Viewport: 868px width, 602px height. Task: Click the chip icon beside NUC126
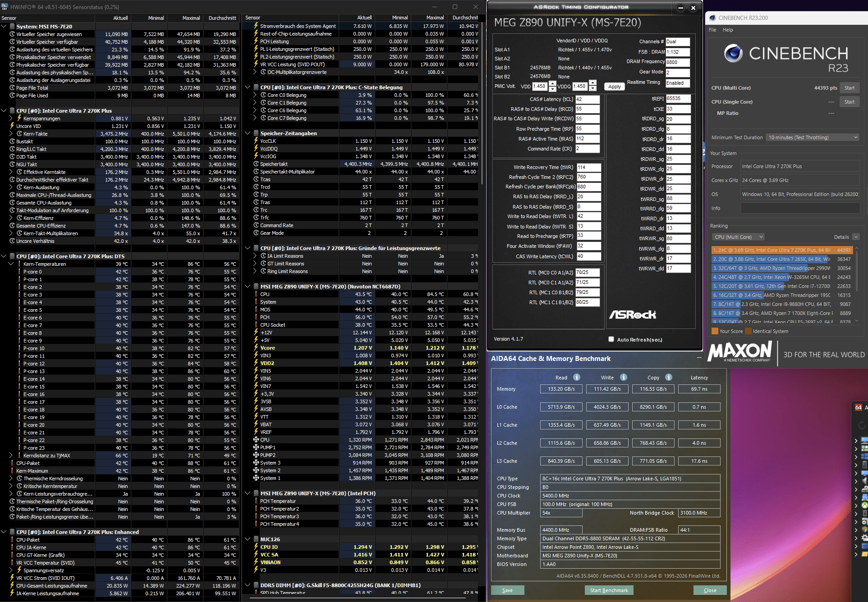[x=256, y=539]
